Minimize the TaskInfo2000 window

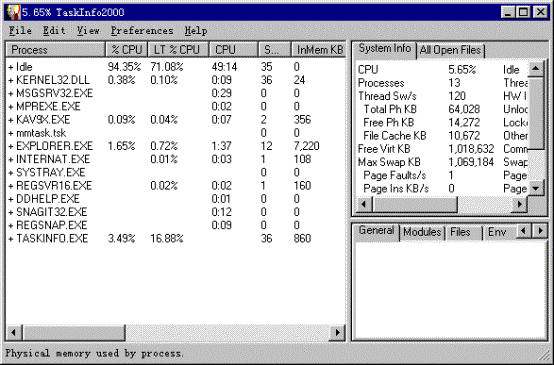(508, 12)
